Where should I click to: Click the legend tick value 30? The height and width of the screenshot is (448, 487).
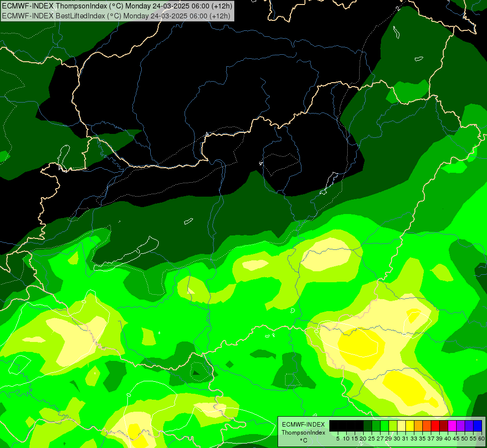(x=397, y=439)
